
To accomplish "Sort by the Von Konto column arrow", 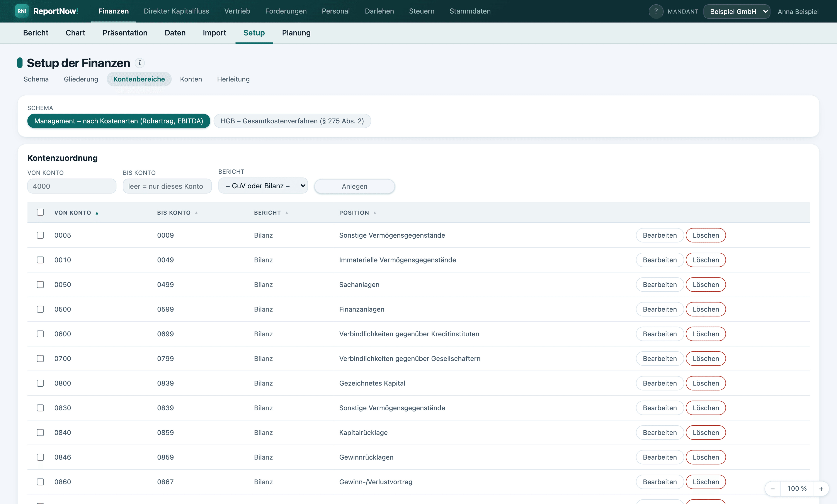I will (x=97, y=213).
